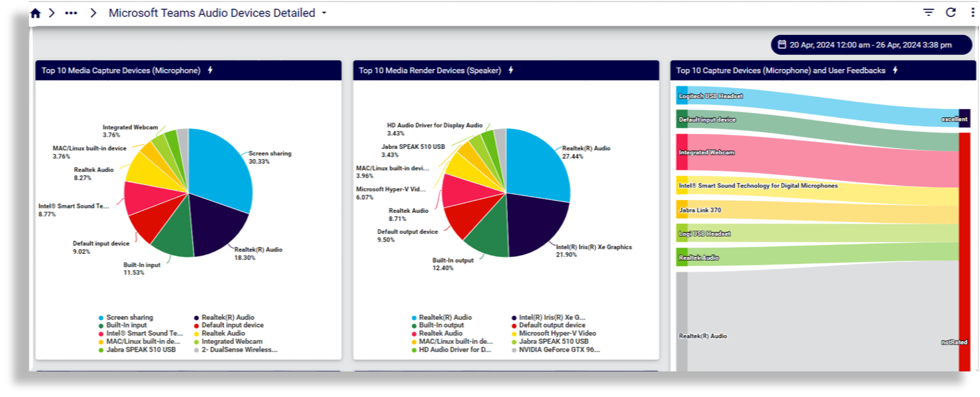Screen dimensions: 980x397
Task: Click the Default output device 9.50% label
Action: [x=407, y=236]
